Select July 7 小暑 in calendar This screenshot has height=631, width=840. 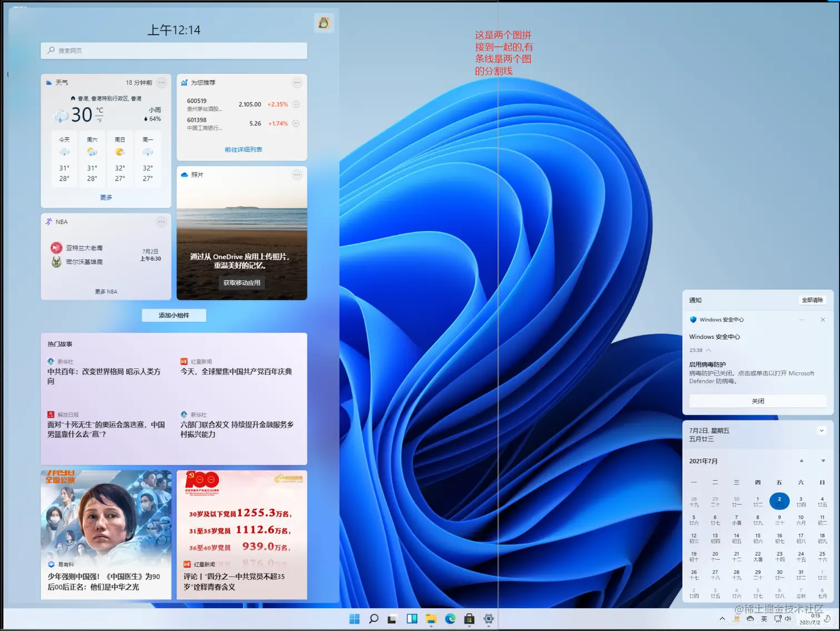point(737,520)
